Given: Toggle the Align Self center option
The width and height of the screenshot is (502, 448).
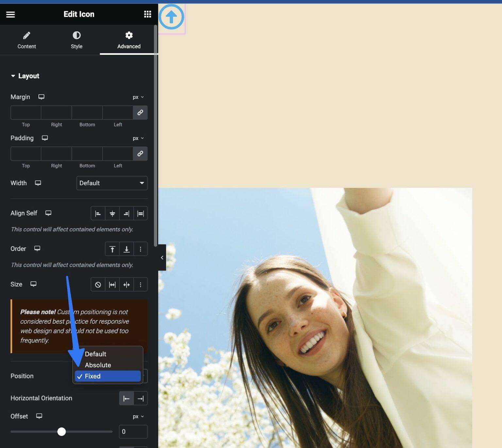Looking at the screenshot, I should [x=112, y=213].
